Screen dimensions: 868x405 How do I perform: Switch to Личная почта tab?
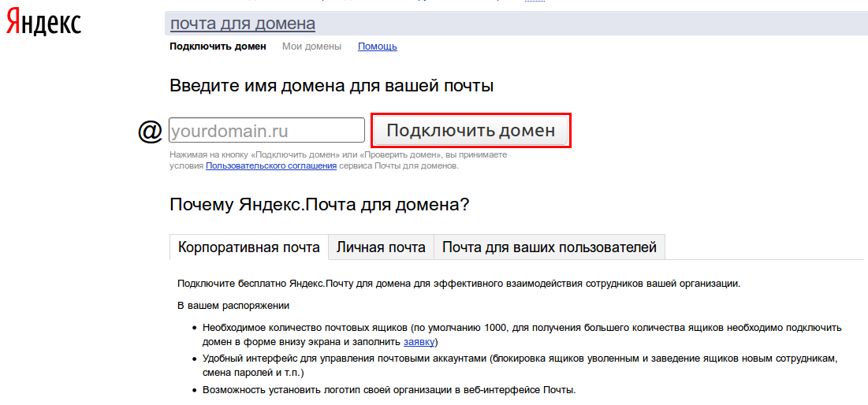pyautogui.click(x=381, y=247)
